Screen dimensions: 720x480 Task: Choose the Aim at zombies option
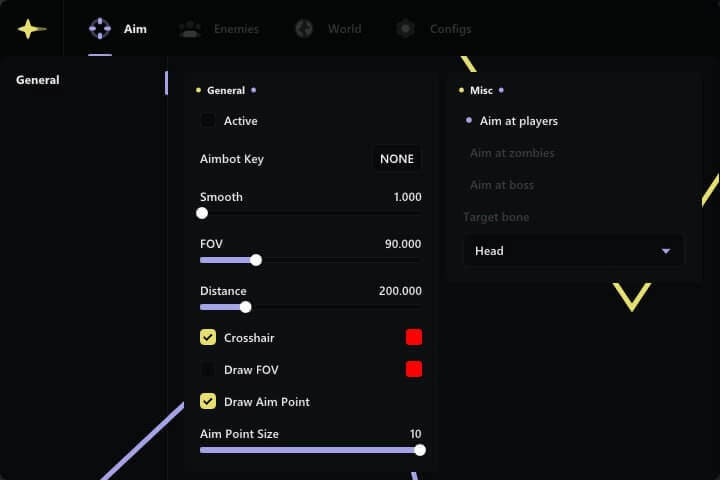point(512,153)
